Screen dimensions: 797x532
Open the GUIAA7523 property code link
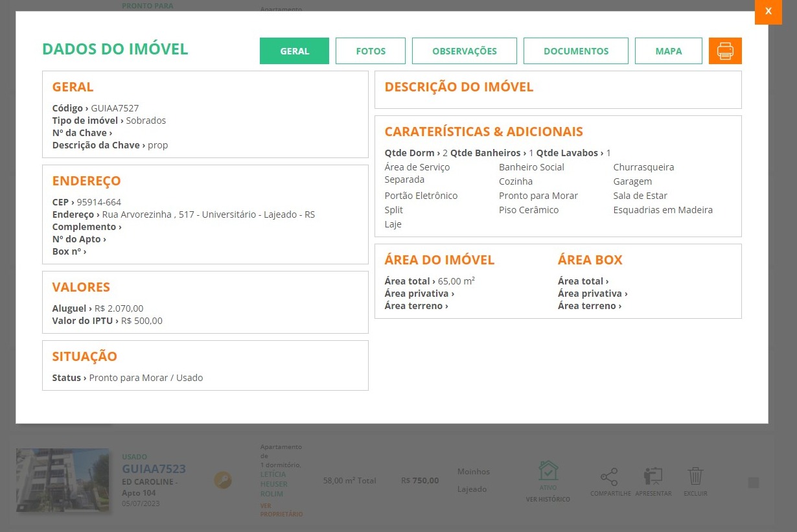point(154,469)
